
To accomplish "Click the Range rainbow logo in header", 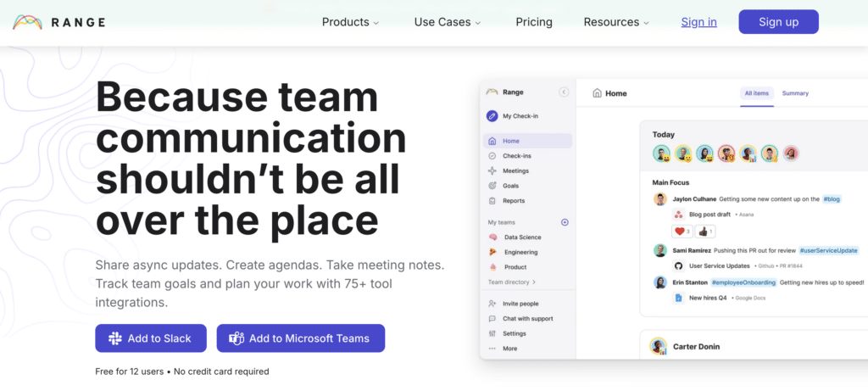I will pos(28,22).
